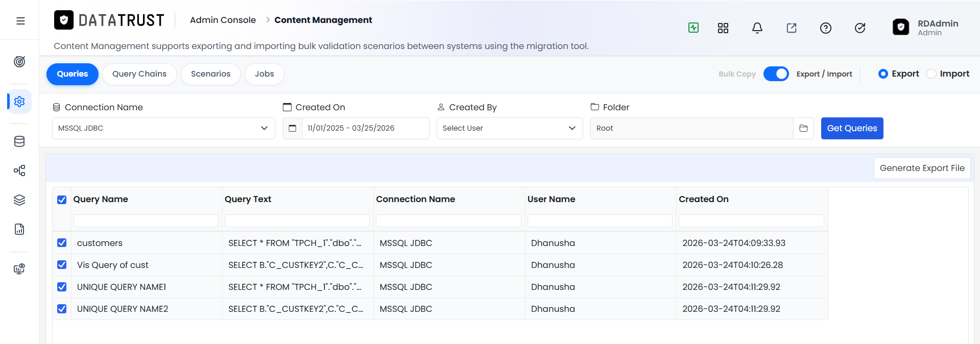
Task: Click the refresh check icon in header
Action: coord(860,28)
